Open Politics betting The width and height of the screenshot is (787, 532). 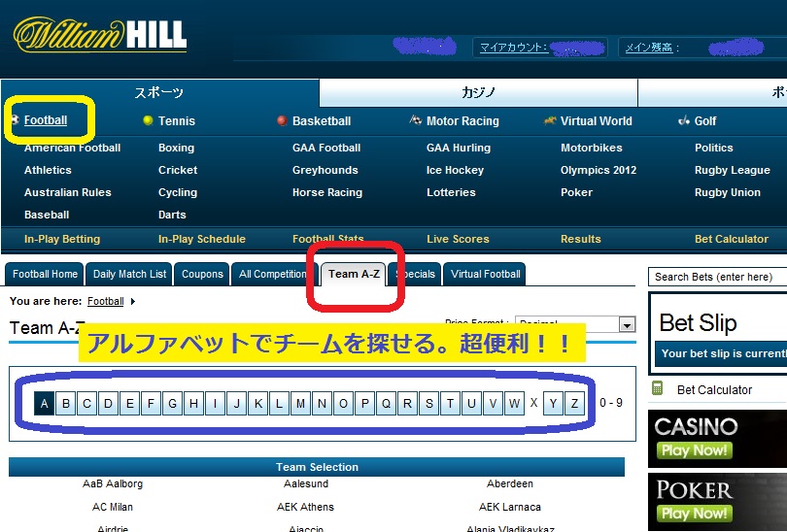[714, 148]
